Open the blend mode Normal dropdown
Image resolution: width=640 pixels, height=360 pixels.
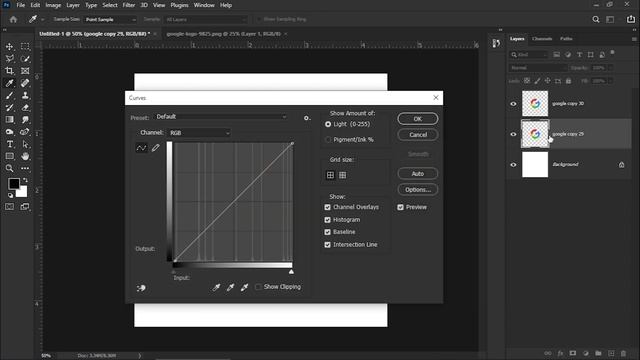538,68
